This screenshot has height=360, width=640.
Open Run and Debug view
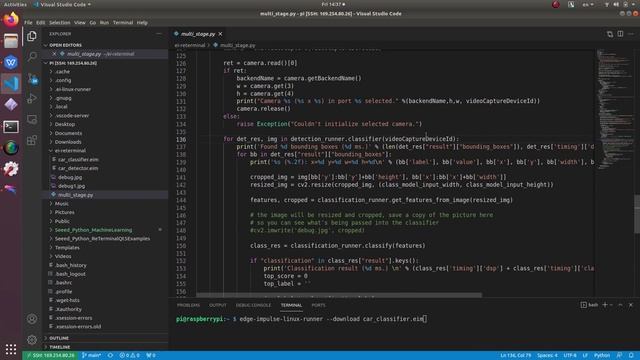[32, 98]
